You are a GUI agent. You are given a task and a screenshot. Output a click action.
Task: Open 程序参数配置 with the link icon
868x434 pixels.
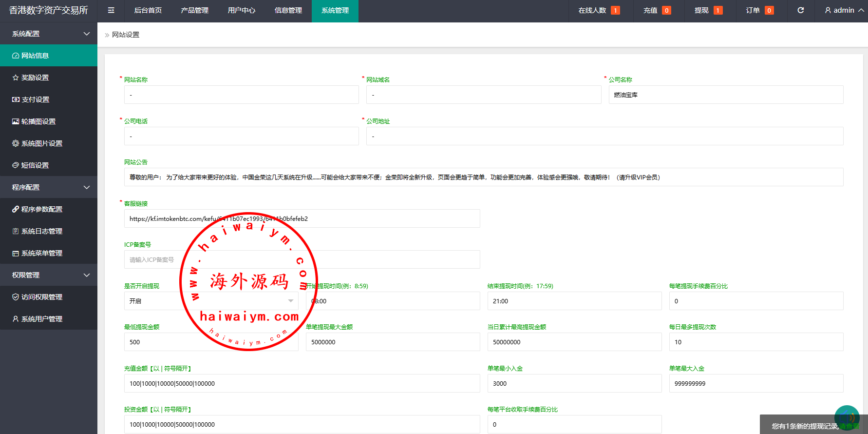point(41,209)
